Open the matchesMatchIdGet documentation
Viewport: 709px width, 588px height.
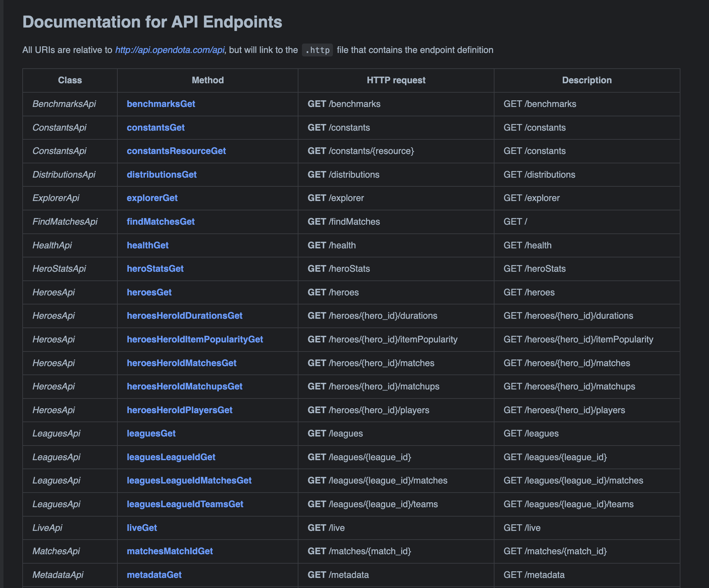[170, 551]
